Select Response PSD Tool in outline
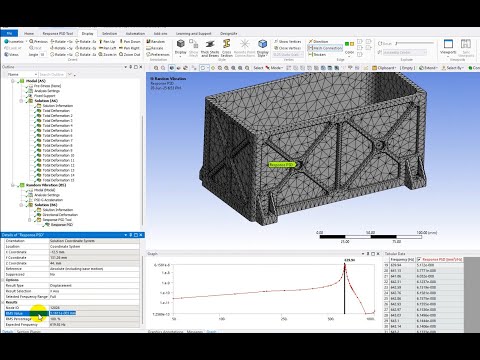This screenshot has height=360, width=480. tap(57, 220)
